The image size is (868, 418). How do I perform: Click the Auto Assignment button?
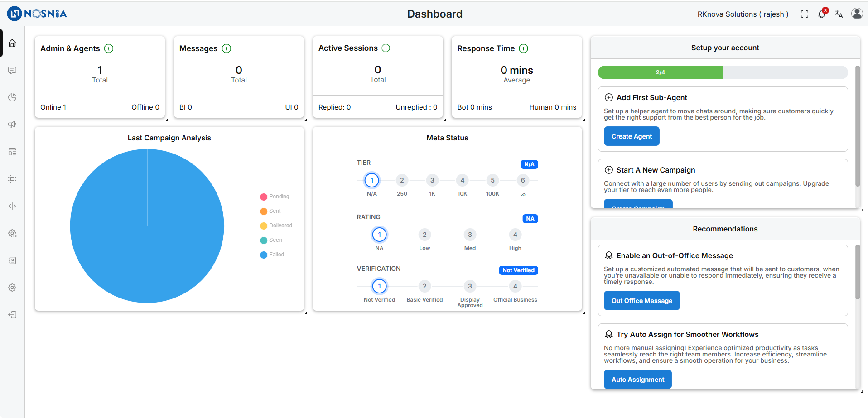tap(638, 380)
